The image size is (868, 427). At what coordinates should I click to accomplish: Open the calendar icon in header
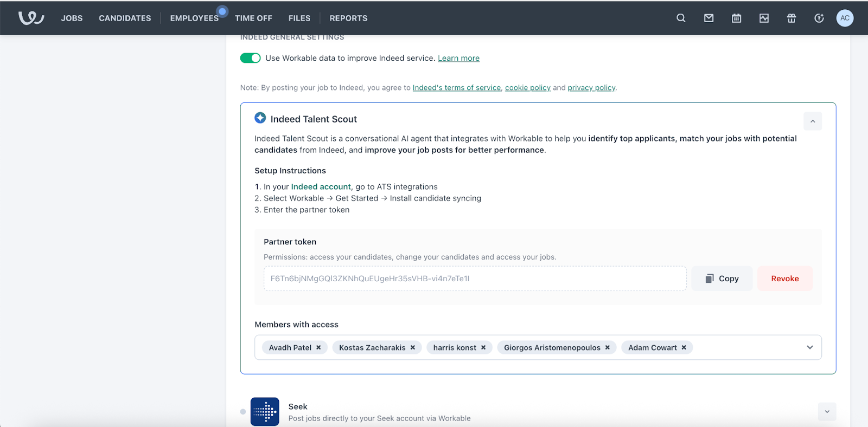[x=736, y=18]
